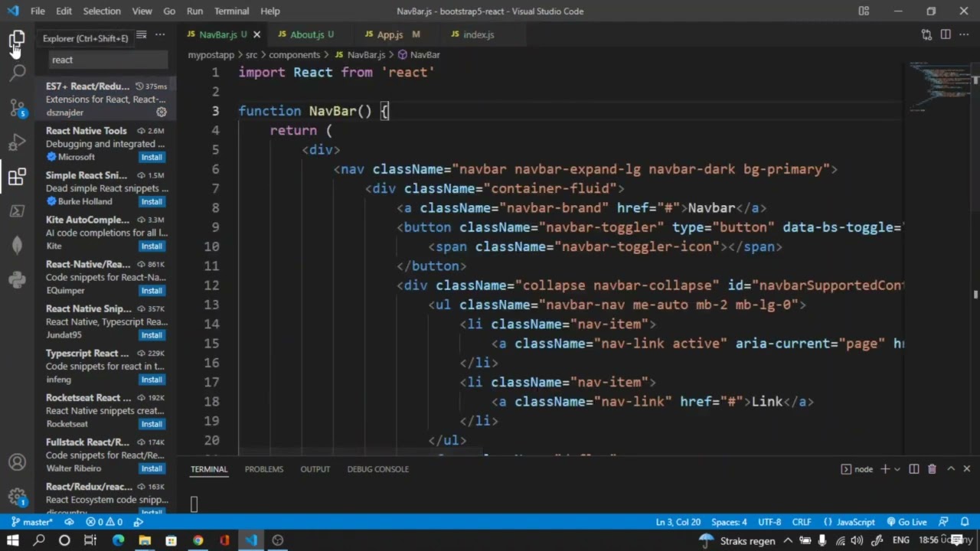
Task: Change indentation Spaces: 4 setting
Action: click(729, 522)
